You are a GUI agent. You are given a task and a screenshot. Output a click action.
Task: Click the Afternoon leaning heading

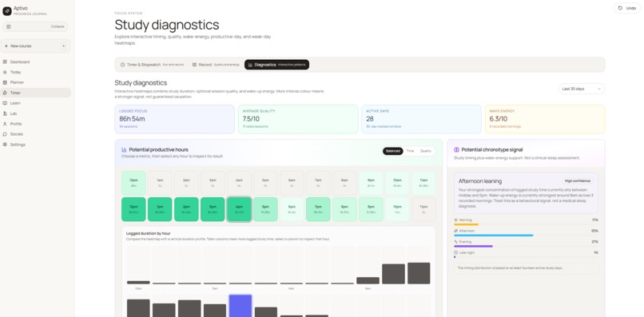[x=480, y=181]
